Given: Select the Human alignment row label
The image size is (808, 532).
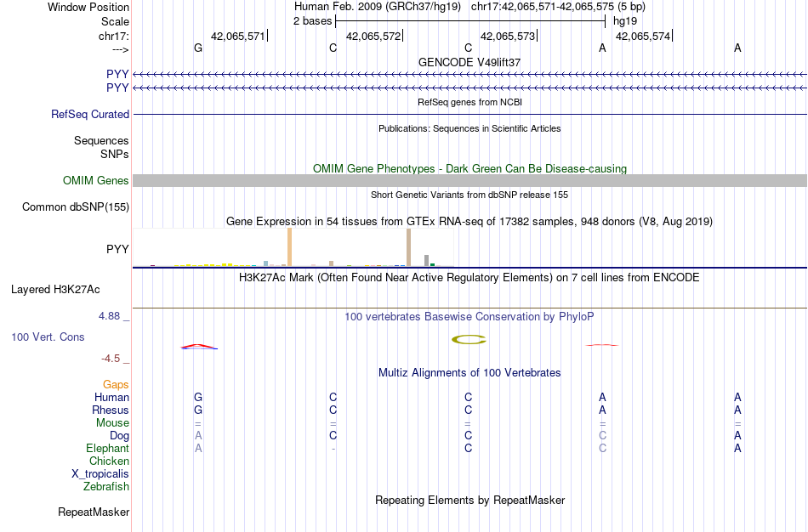Looking at the screenshot, I should pos(111,397).
